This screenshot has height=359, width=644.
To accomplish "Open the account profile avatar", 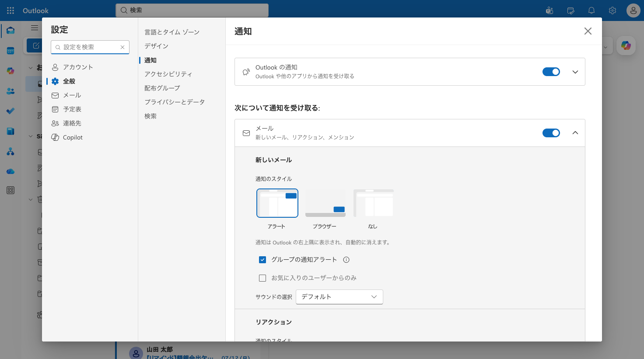I will click(x=633, y=10).
